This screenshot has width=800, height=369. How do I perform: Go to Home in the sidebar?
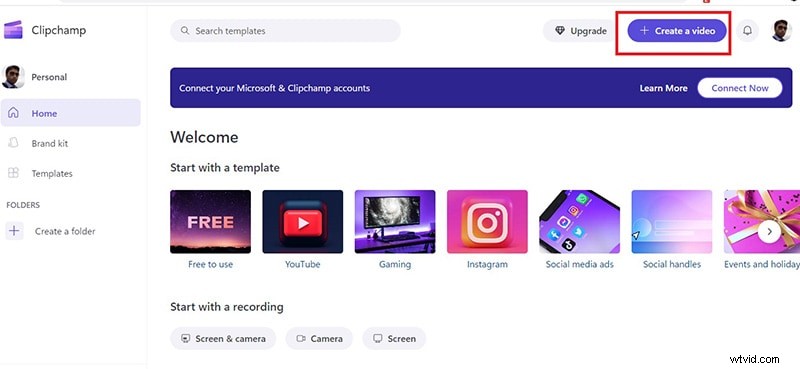[x=70, y=113]
